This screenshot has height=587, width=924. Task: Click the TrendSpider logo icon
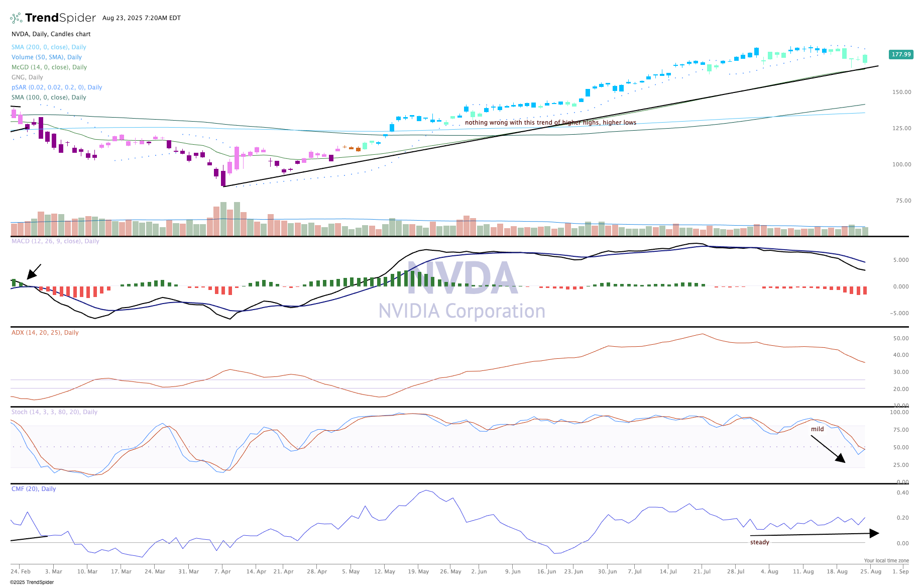tap(16, 18)
